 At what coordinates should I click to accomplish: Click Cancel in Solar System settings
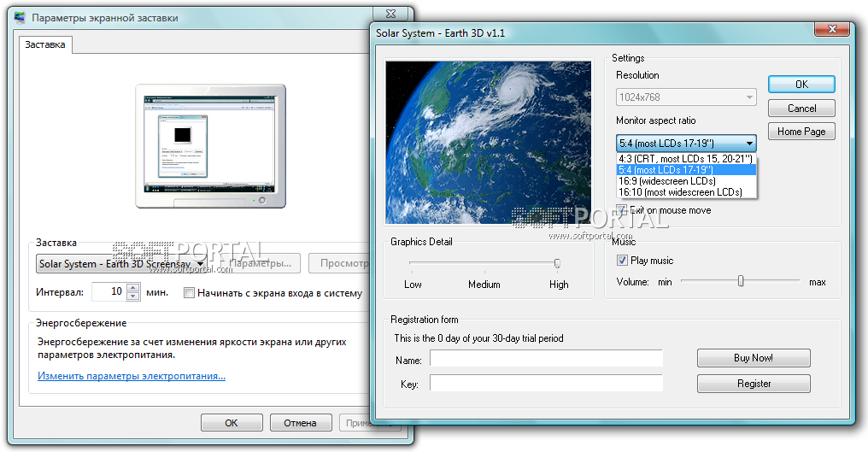click(801, 108)
